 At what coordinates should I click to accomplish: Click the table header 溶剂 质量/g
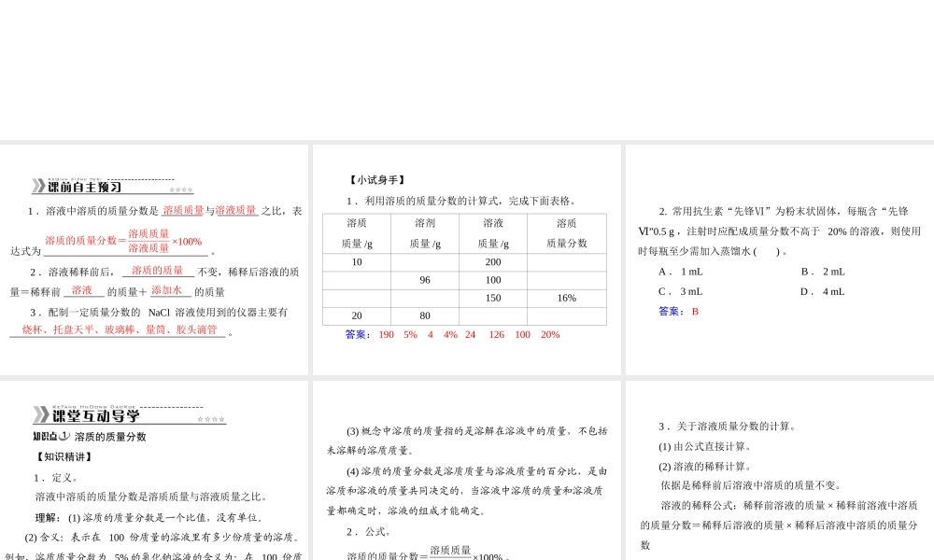pyautogui.click(x=425, y=233)
